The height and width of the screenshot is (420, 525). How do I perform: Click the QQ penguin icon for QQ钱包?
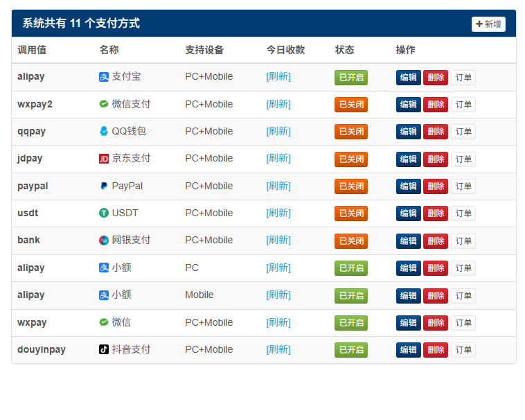104,131
